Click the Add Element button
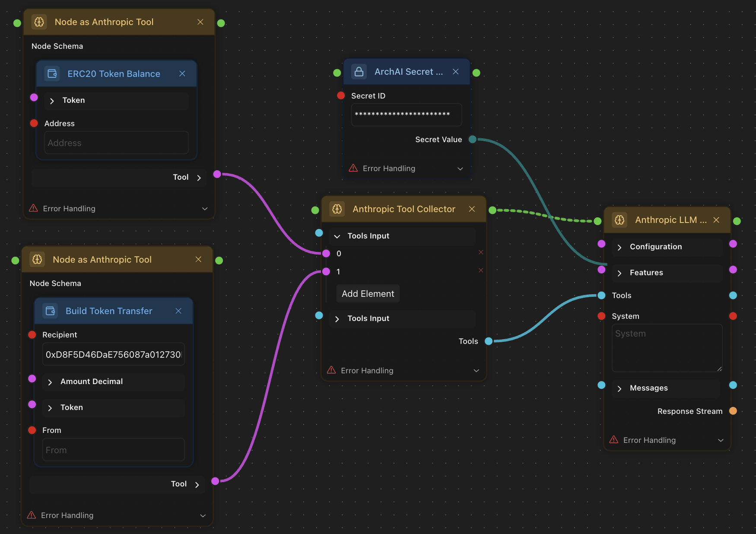 tap(368, 294)
